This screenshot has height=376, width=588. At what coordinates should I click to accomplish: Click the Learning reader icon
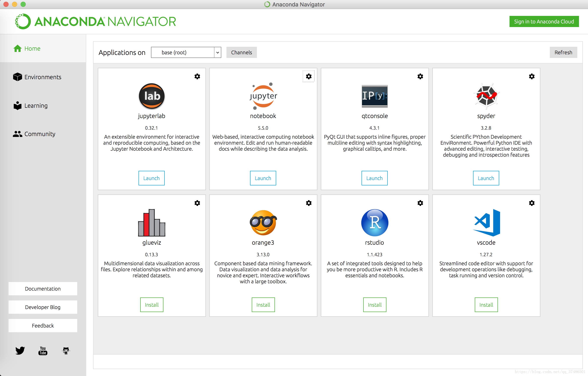click(x=18, y=106)
